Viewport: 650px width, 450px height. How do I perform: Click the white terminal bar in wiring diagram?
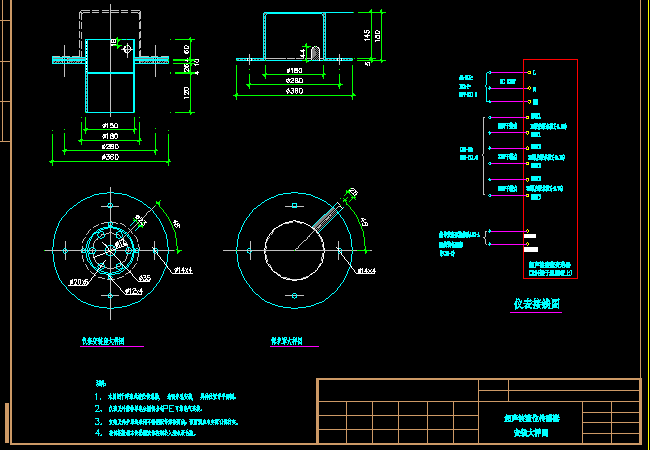pyautogui.click(x=530, y=237)
